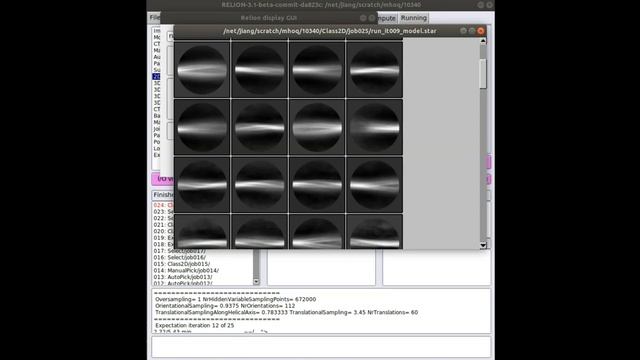Click scroll-up arrow of class viewer
Image resolution: width=640 pixels, height=360 pixels.
coord(483,41)
